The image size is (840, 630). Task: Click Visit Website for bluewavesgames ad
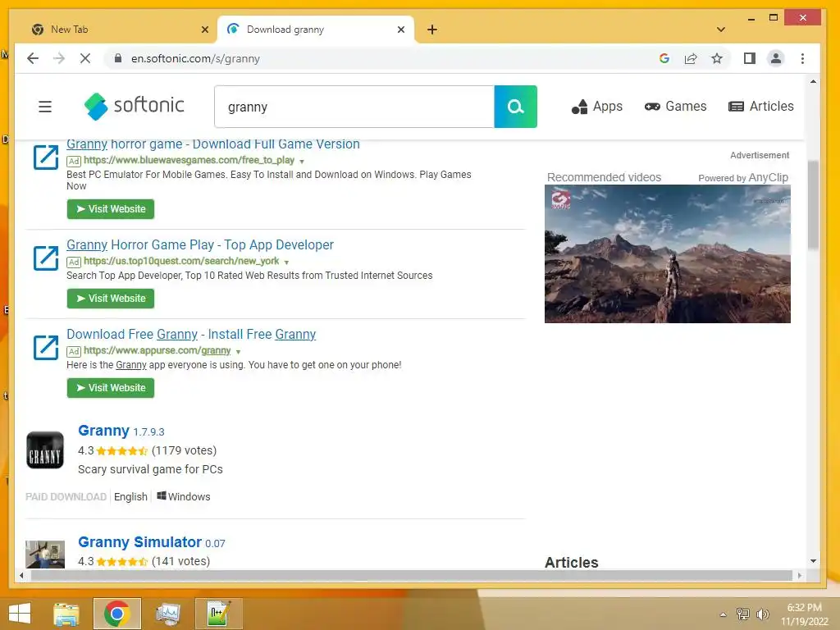(x=111, y=209)
